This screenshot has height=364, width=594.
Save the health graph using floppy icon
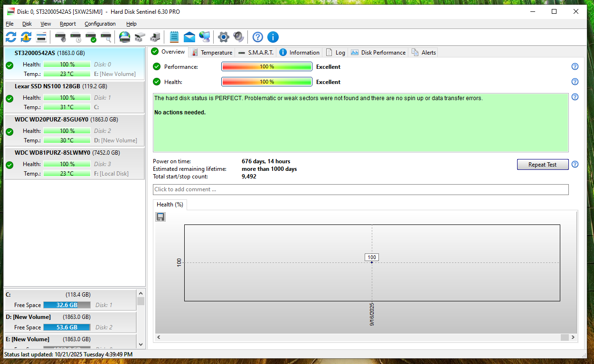point(160,217)
